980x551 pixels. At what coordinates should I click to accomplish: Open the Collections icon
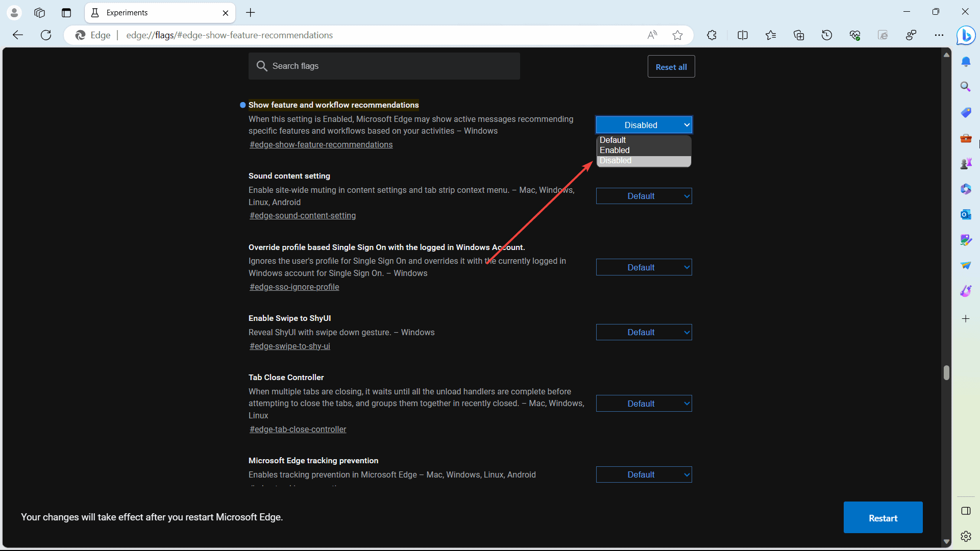[x=799, y=35]
